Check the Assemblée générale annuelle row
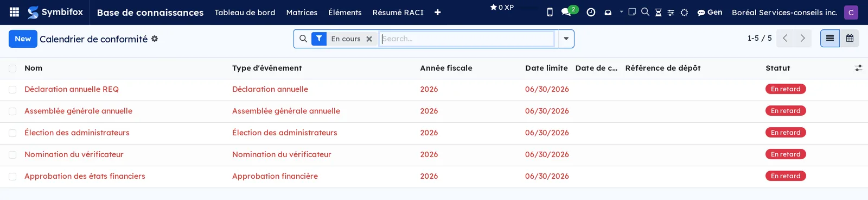Screen dimensions: 868x200 coord(12,111)
